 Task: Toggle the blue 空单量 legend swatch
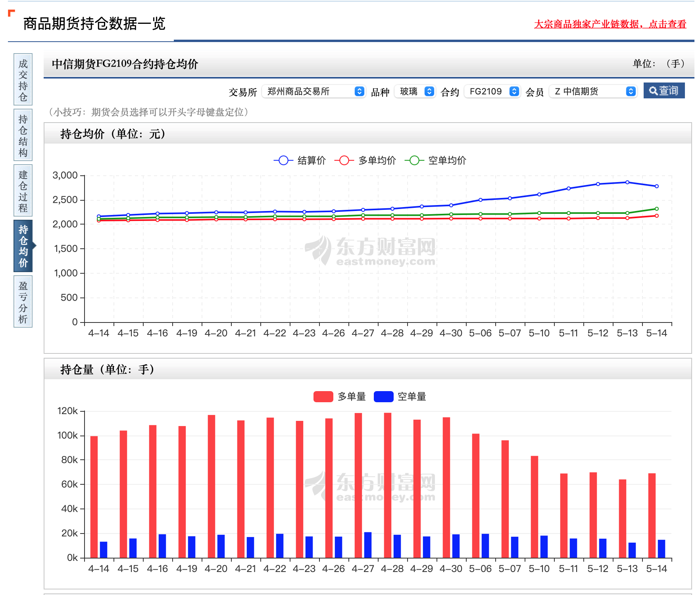383,397
